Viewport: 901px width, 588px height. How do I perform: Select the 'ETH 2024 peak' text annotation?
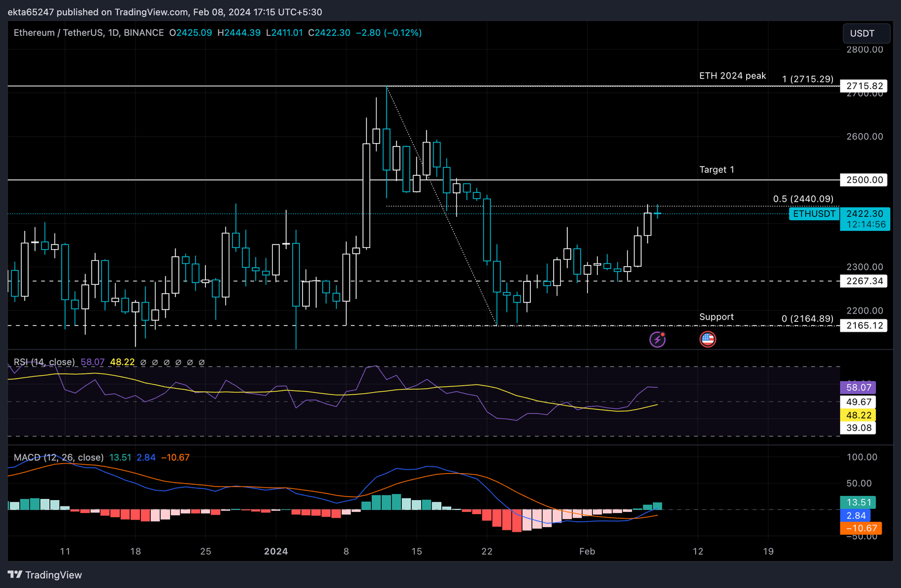pyautogui.click(x=732, y=76)
